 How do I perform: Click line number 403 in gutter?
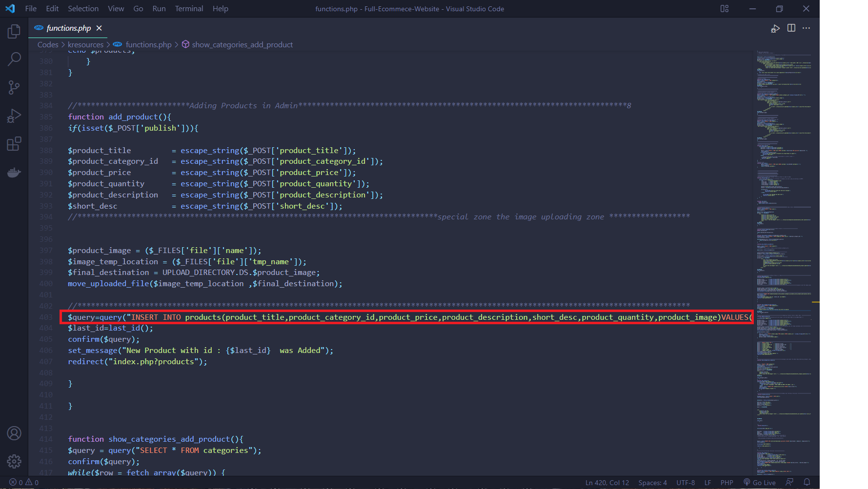46,317
